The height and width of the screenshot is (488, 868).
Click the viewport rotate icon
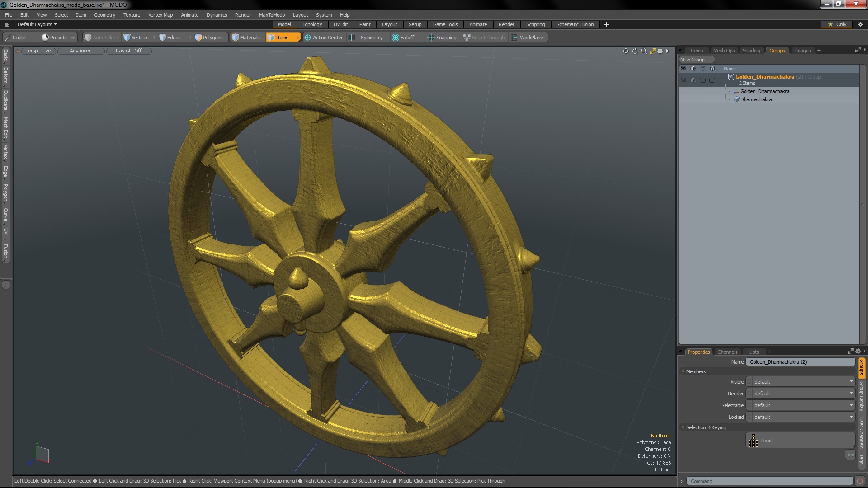[x=635, y=51]
